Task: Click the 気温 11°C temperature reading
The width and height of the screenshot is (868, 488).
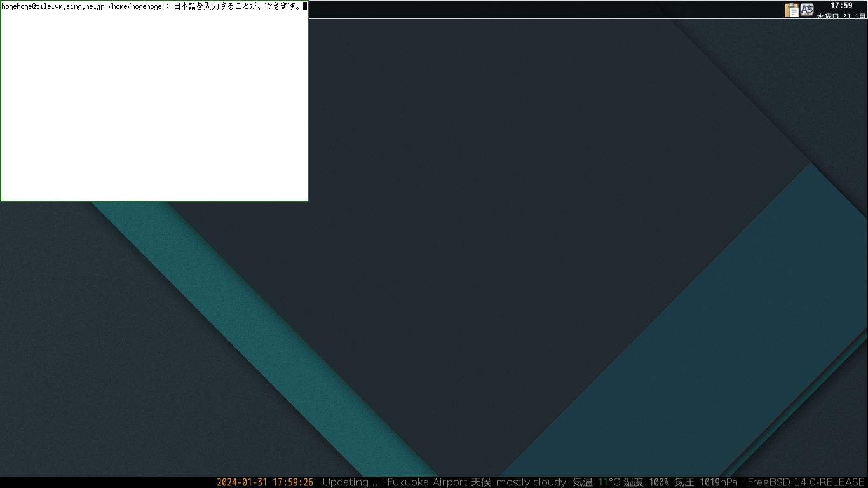Action: pos(596,482)
